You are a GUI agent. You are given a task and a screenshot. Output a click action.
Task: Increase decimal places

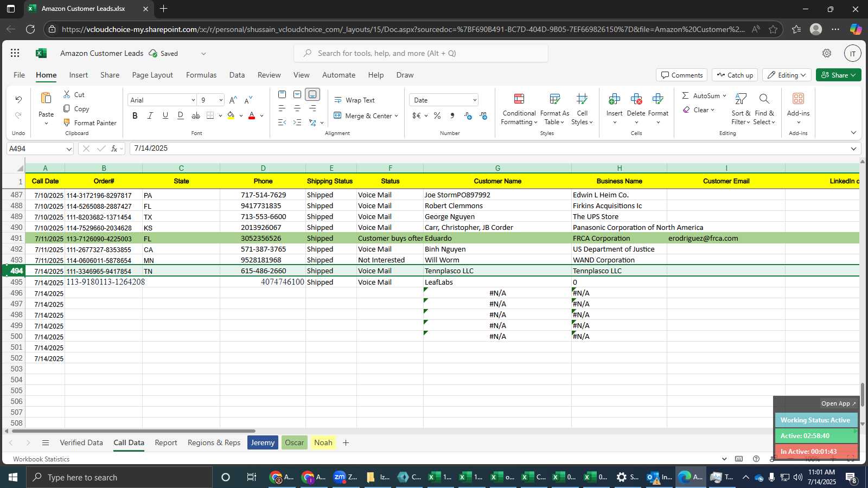coord(468,115)
